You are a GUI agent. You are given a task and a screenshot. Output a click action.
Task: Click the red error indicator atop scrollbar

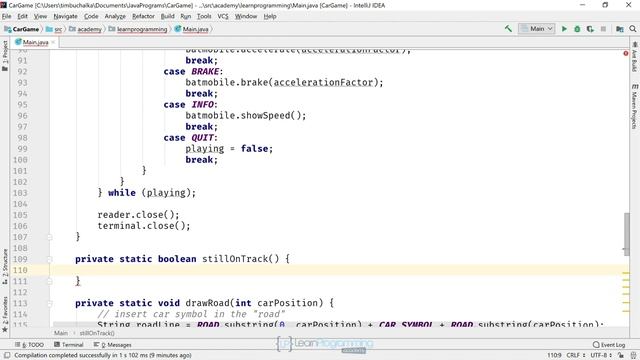pos(626,53)
